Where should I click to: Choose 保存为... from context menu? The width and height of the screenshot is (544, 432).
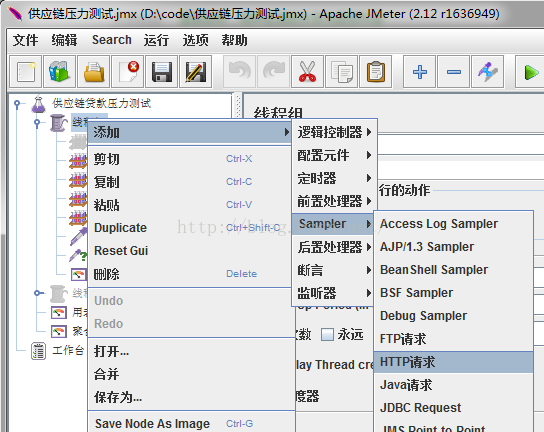(191, 397)
